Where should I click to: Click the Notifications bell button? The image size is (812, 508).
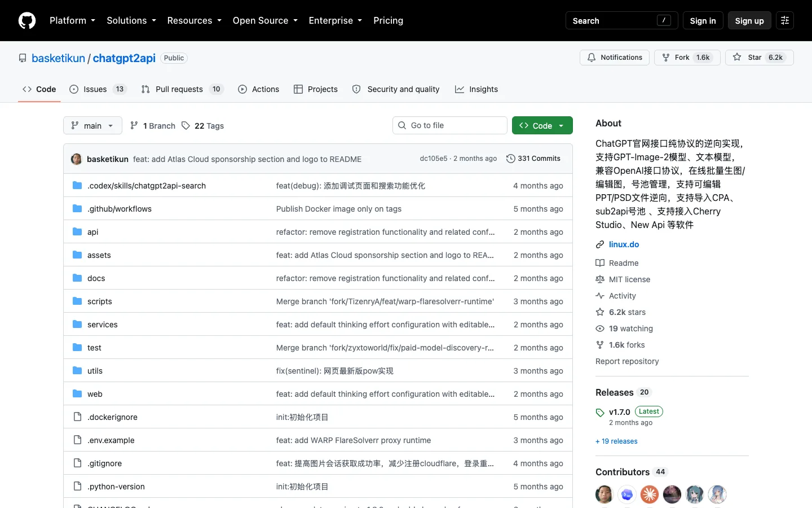[x=615, y=58]
